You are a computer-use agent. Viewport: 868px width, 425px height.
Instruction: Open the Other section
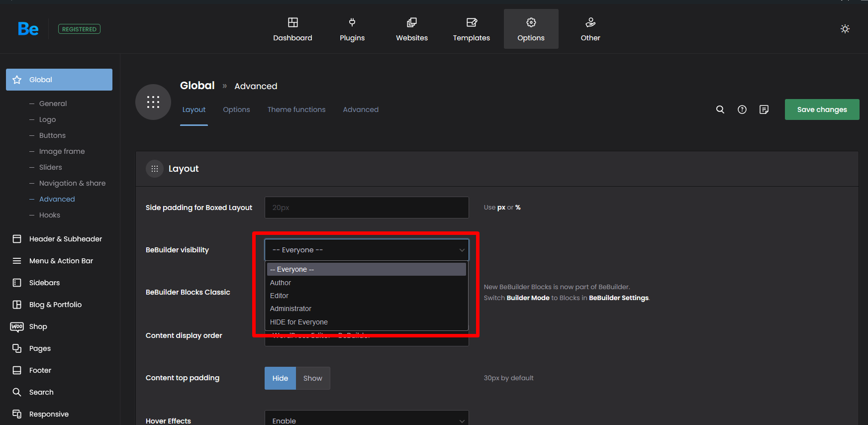[x=590, y=29]
